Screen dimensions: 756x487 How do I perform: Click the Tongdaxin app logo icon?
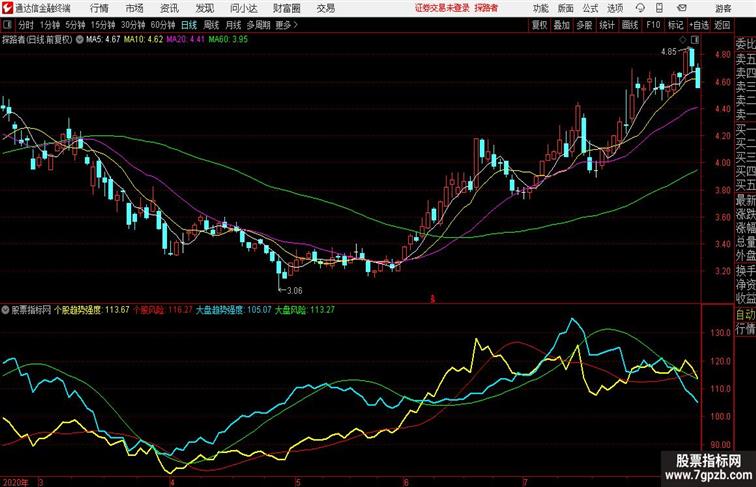(x=7, y=8)
